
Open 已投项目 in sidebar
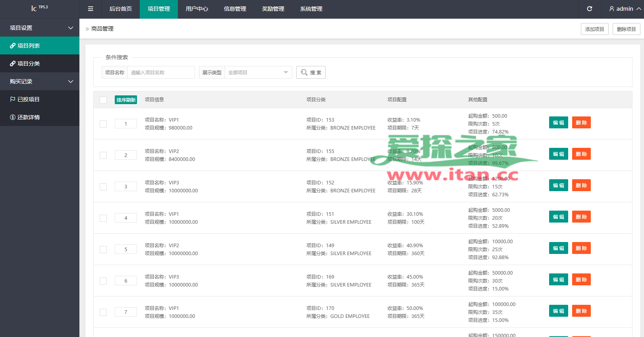[x=40, y=99]
